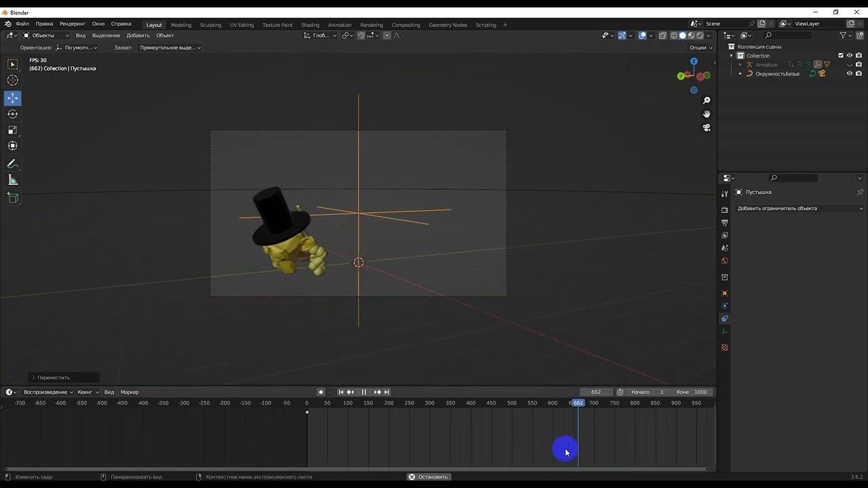Open the Захват Прямоугольное выделение dropdown
868x488 pixels.
pyautogui.click(x=170, y=47)
